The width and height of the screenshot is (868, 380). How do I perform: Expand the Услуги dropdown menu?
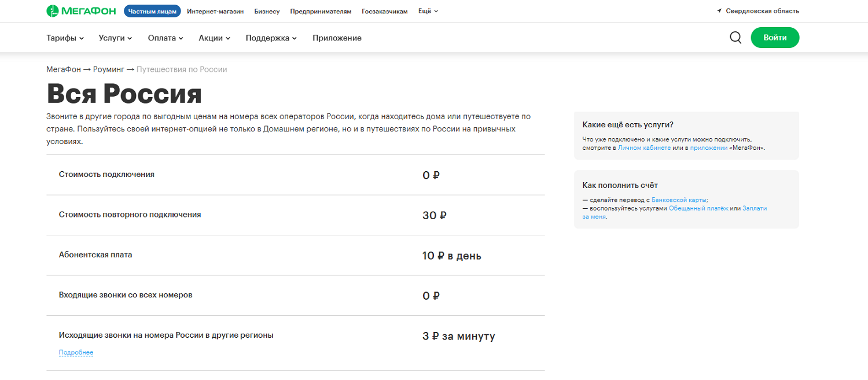115,38
